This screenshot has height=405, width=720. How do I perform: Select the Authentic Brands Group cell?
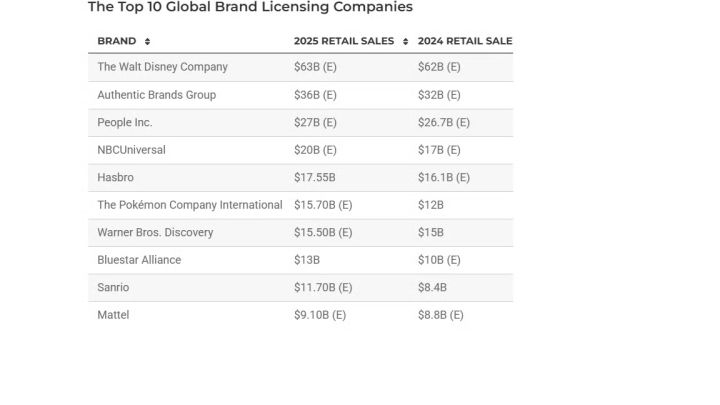pos(157,95)
